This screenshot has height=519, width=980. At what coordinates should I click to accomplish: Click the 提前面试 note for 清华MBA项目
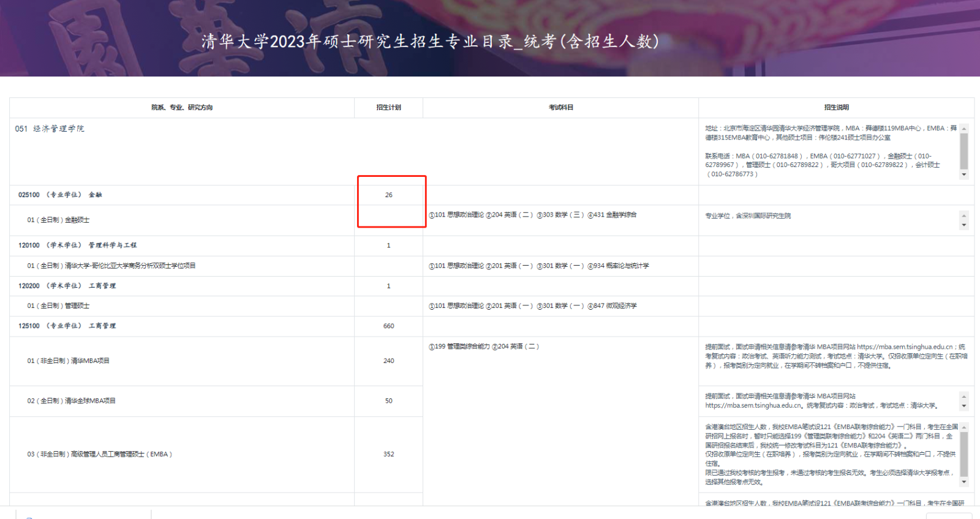pos(836,356)
